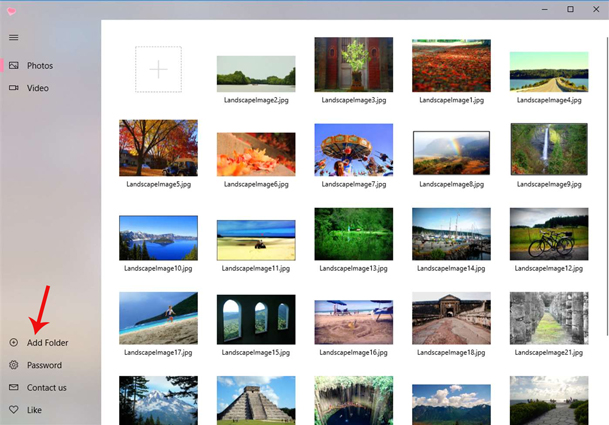Open LandscapeImage1.jpg red flowers thumbnail
609x425 pixels.
coord(451,65)
